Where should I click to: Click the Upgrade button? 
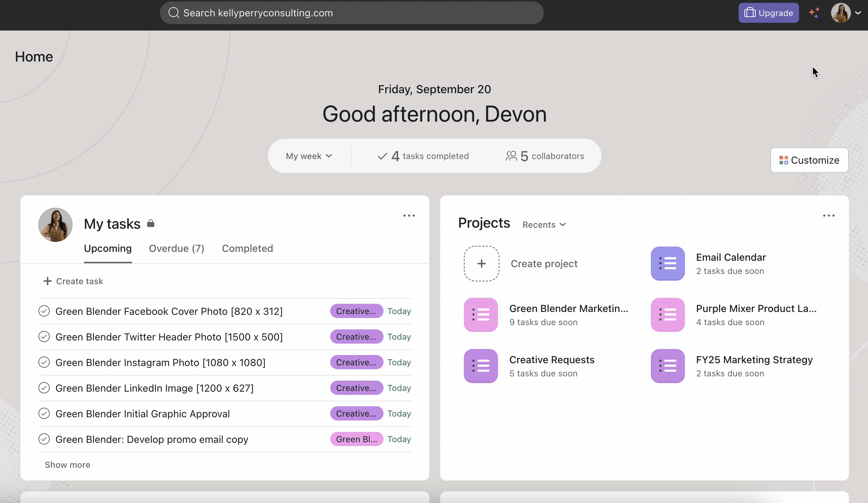coord(768,13)
